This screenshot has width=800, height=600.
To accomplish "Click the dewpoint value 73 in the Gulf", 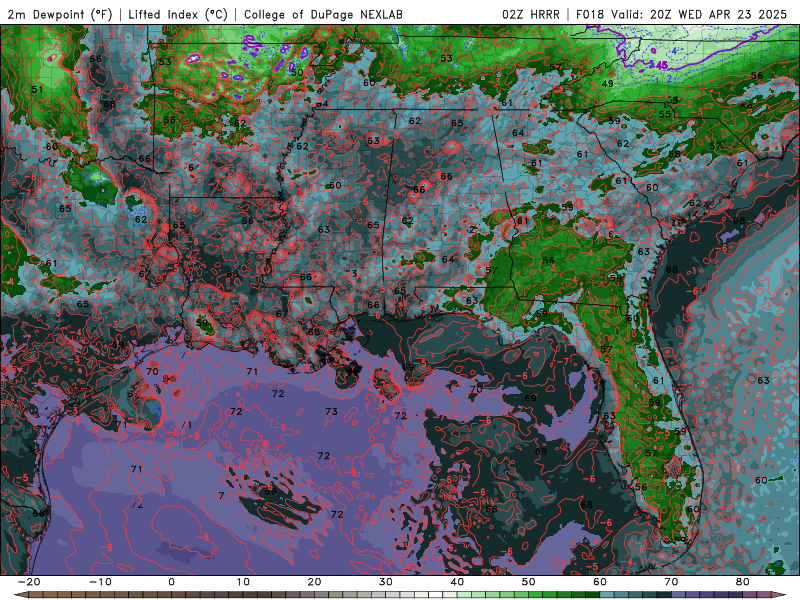I will click(332, 411).
